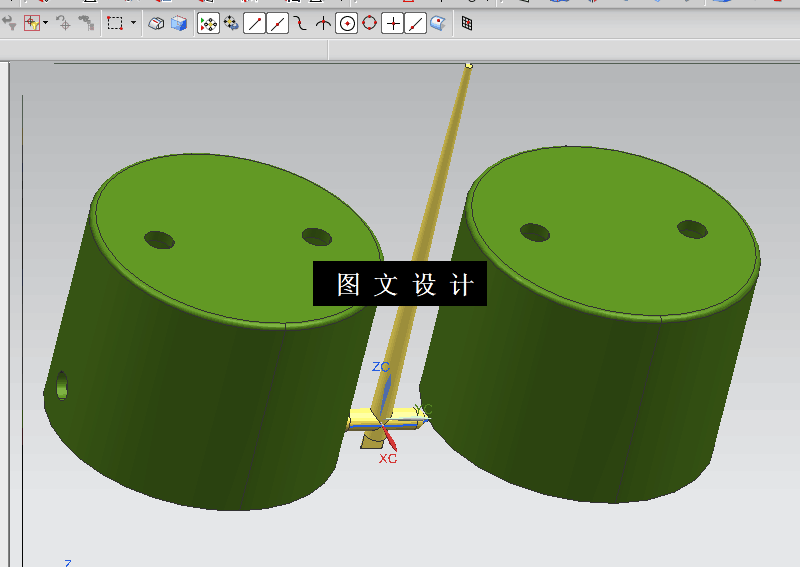Expand the selection filter funnel dropdown arrow
Screen dimensions: 800x567
(x=45, y=23)
